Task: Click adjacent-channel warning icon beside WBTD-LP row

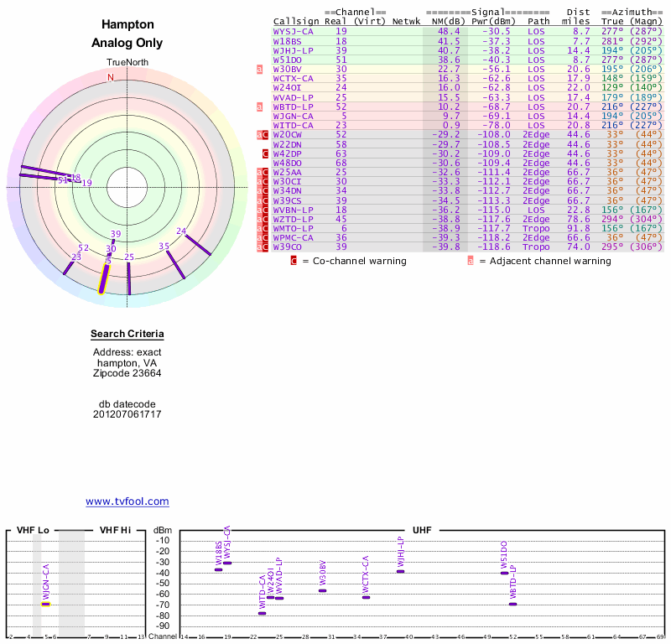Action: click(260, 106)
